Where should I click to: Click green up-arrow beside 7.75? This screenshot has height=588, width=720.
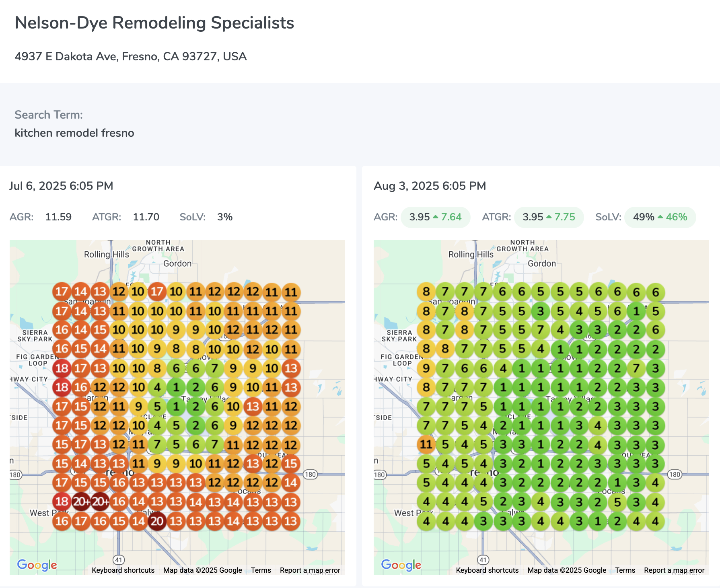tap(549, 217)
